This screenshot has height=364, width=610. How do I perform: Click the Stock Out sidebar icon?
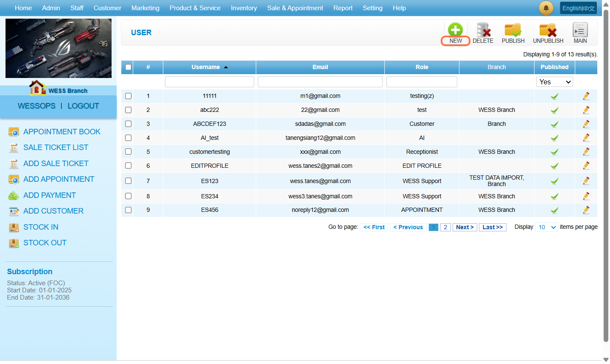(x=14, y=243)
